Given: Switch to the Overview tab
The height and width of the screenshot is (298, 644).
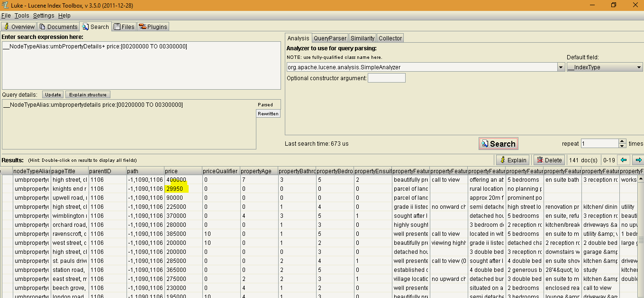Looking at the screenshot, I should click(19, 27).
